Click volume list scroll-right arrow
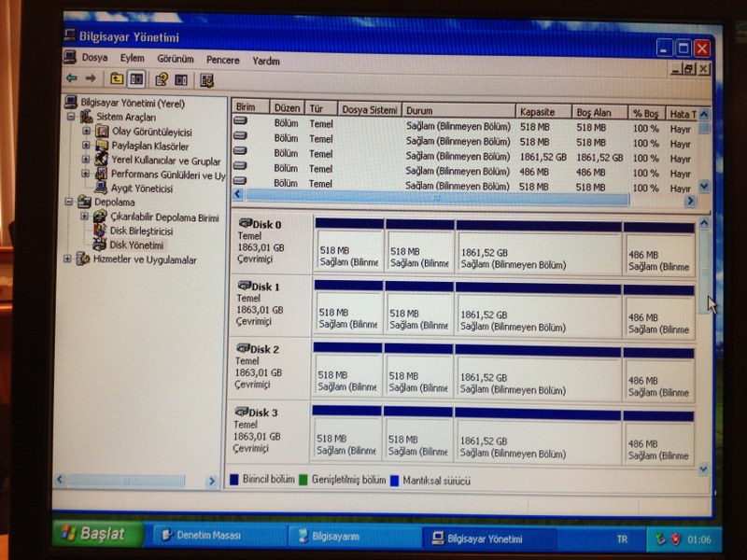Screen dimensions: 747x560 (690, 202)
